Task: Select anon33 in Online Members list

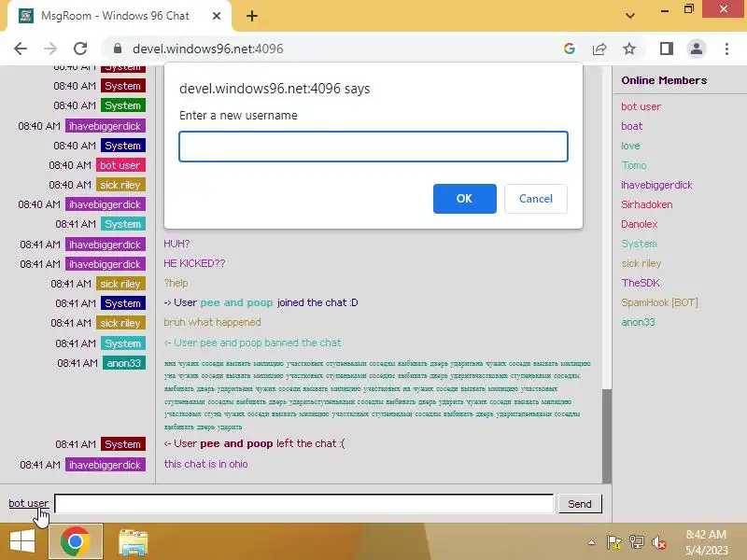Action: coord(638,322)
